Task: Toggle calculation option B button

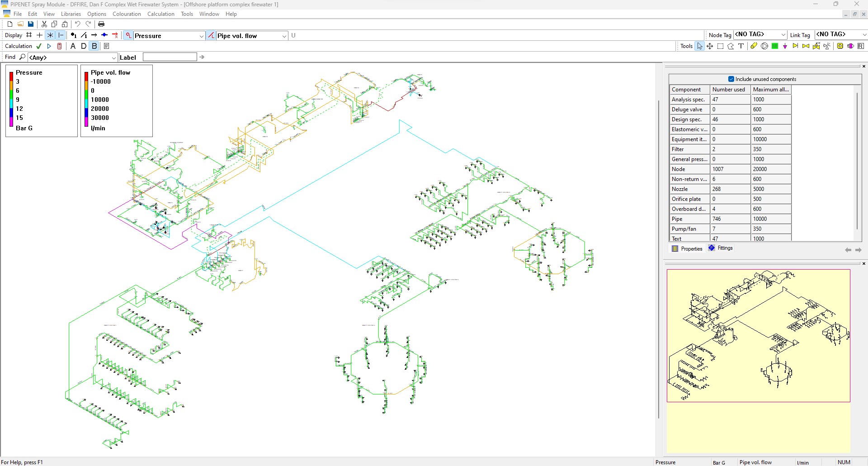Action: point(94,46)
